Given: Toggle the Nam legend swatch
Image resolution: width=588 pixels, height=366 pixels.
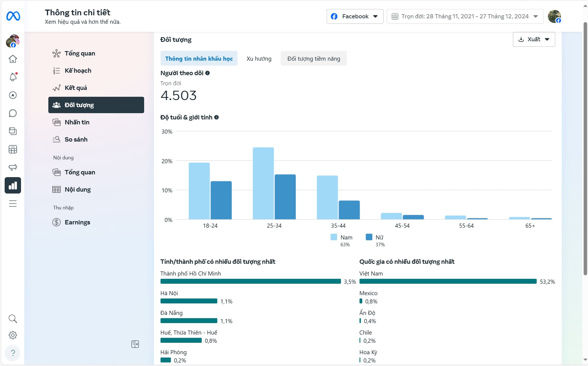Looking at the screenshot, I should tap(334, 237).
